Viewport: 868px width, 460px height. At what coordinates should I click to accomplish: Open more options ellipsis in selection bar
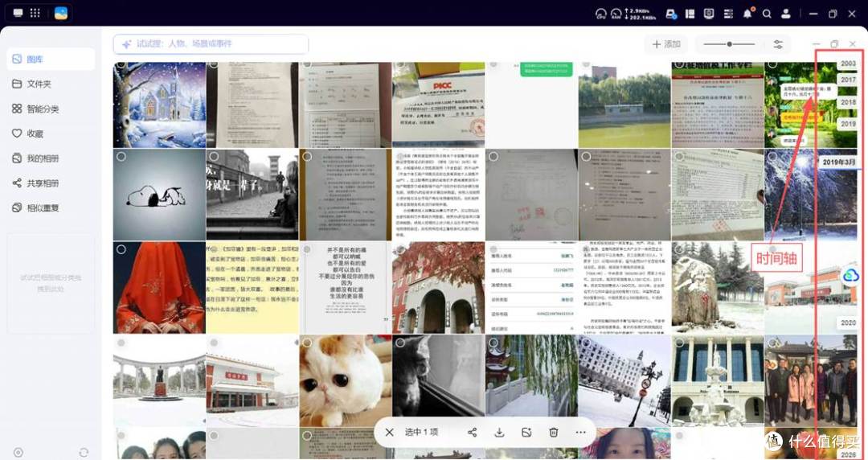pyautogui.click(x=580, y=433)
